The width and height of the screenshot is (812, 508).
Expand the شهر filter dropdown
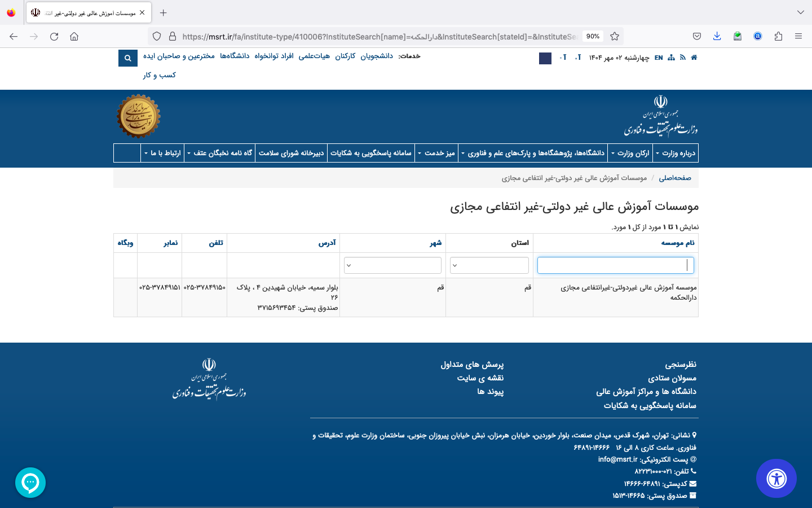392,265
